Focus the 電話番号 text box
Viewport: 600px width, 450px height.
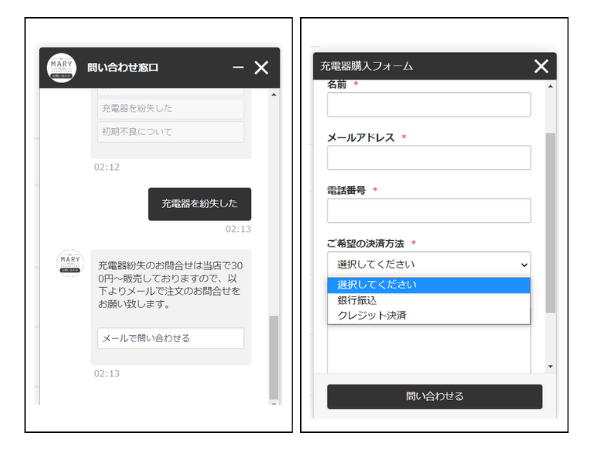coord(428,211)
